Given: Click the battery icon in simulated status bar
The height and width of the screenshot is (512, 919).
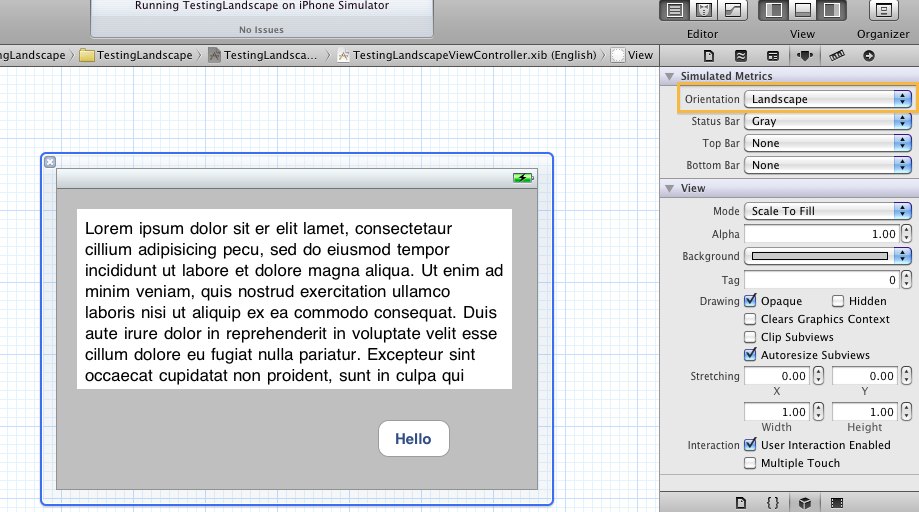Looking at the screenshot, I should (523, 178).
